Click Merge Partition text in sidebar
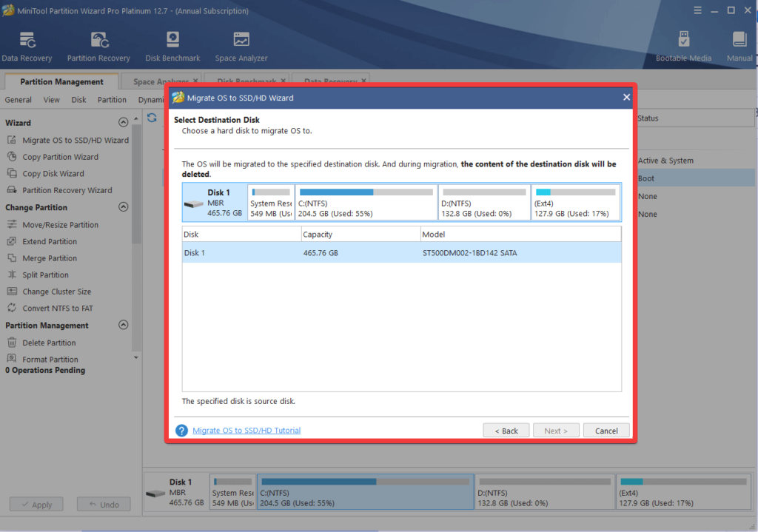The height and width of the screenshot is (532, 758). pyautogui.click(x=50, y=258)
